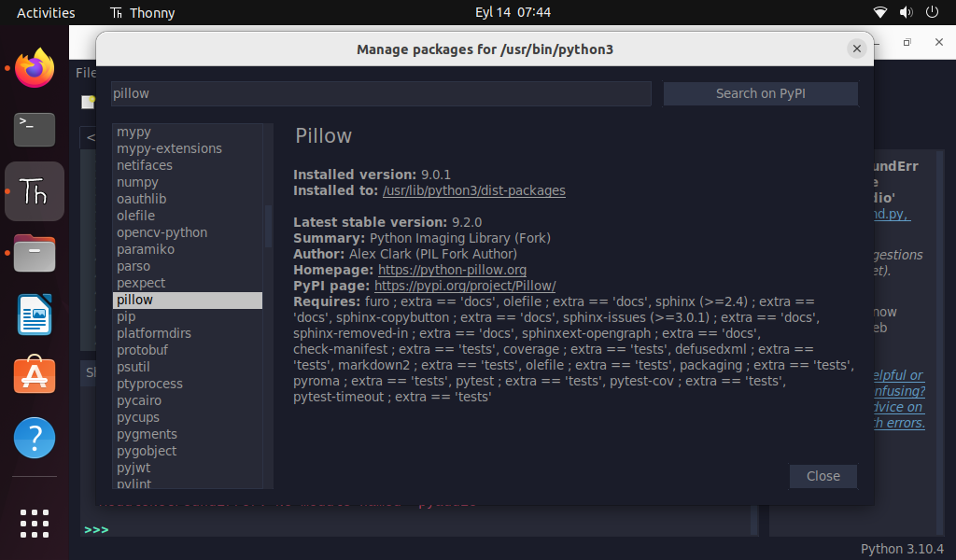
Task: Select numpy in the package list
Action: 137,182
